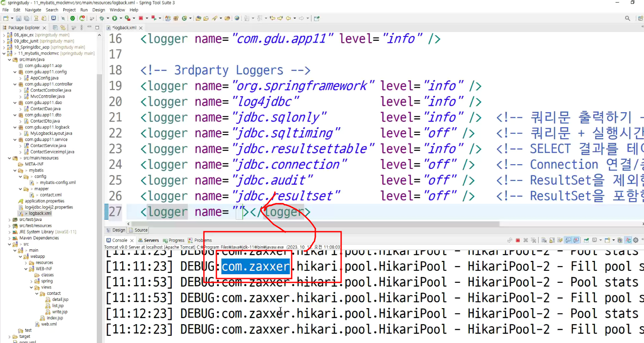Viewport: 644px width, 343px height.
Task: Click the globe web browser toolbar icon
Action: tap(237, 18)
